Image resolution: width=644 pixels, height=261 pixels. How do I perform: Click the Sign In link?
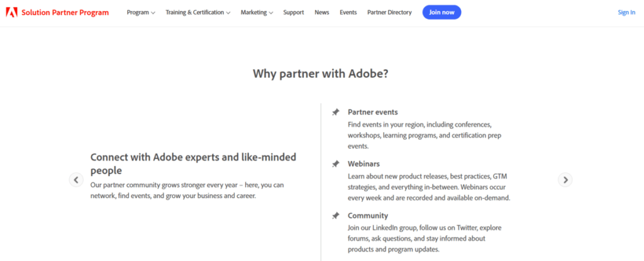click(x=627, y=13)
